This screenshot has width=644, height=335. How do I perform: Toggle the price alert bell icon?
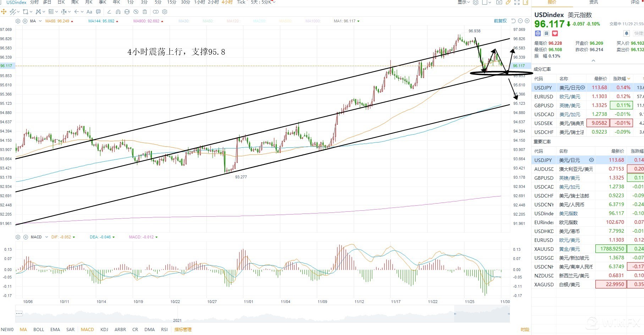627,33
